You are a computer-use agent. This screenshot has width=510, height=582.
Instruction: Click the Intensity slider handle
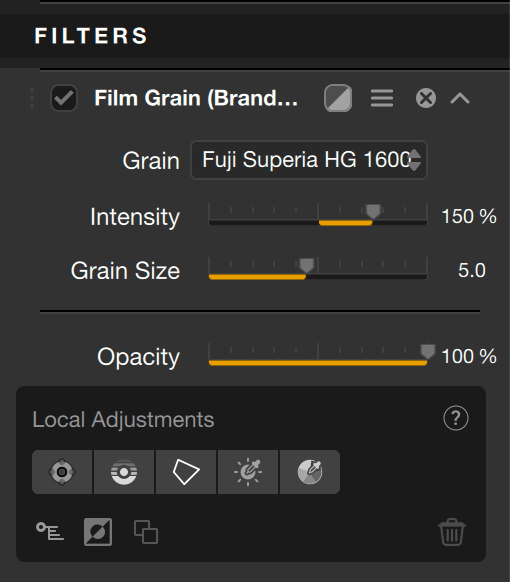pyautogui.click(x=373, y=211)
